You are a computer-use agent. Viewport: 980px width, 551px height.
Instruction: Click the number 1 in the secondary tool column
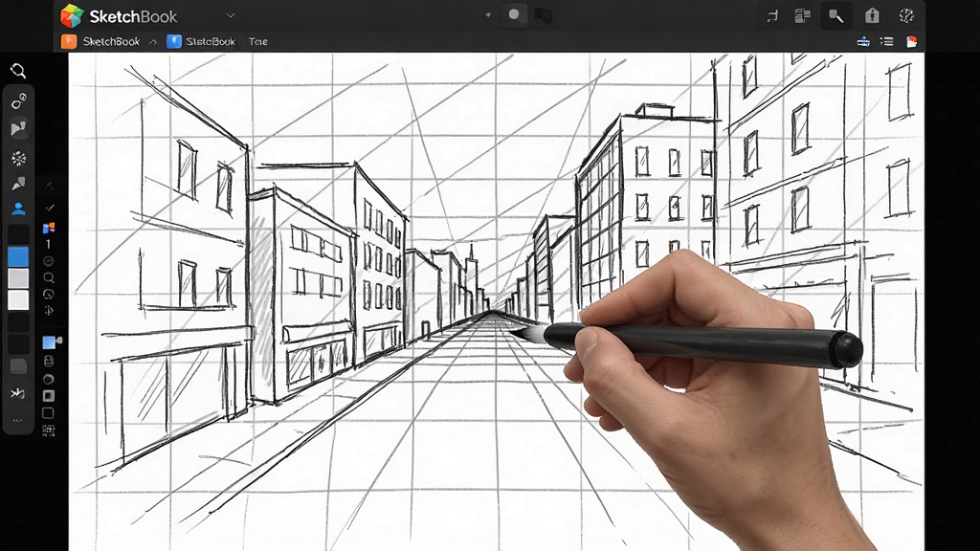click(48, 244)
